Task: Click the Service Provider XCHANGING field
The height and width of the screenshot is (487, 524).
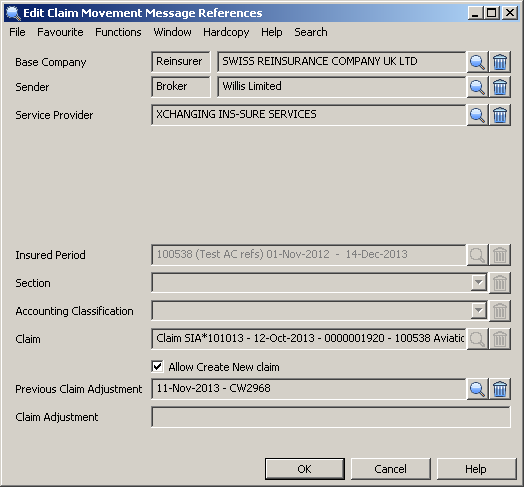Action: [x=308, y=115]
